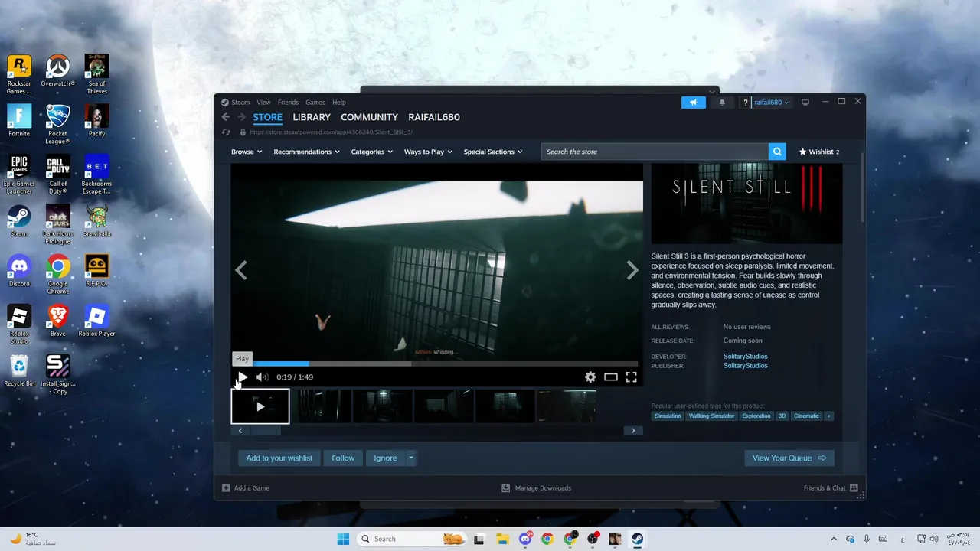Click View Your Queue button
This screenshot has height=551, width=980.
(x=789, y=458)
